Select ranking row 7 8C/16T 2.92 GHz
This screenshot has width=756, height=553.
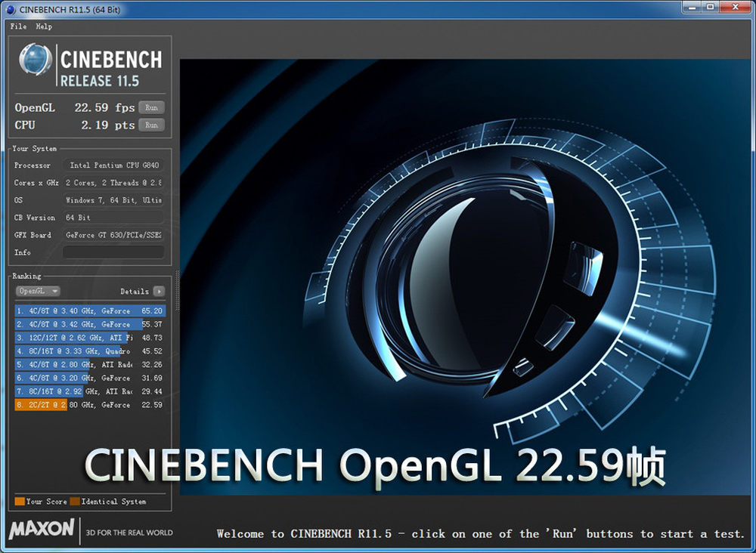[90, 391]
